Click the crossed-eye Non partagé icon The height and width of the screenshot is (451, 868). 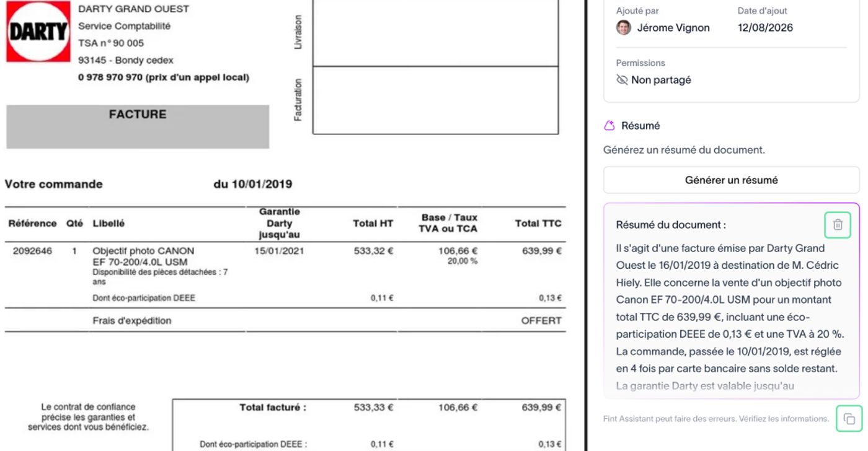click(x=622, y=80)
